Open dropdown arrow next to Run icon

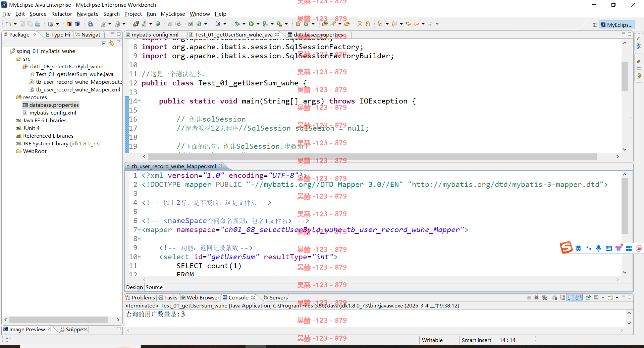coord(258,24)
